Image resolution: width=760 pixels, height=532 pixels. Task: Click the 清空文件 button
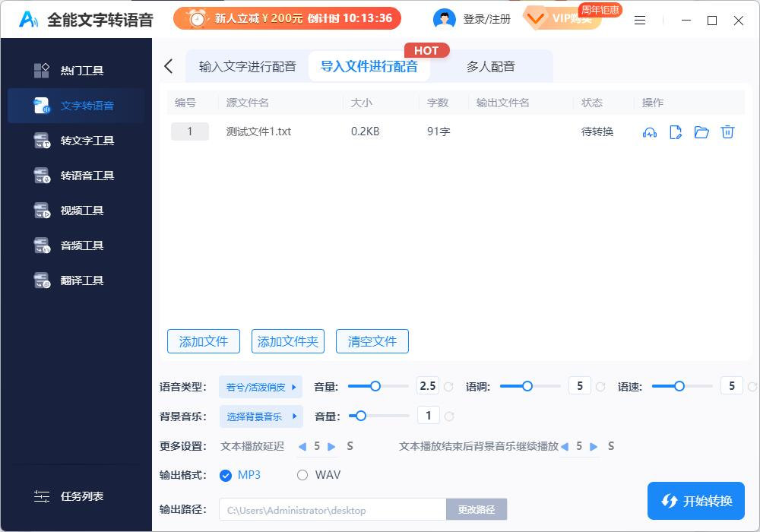tap(372, 341)
